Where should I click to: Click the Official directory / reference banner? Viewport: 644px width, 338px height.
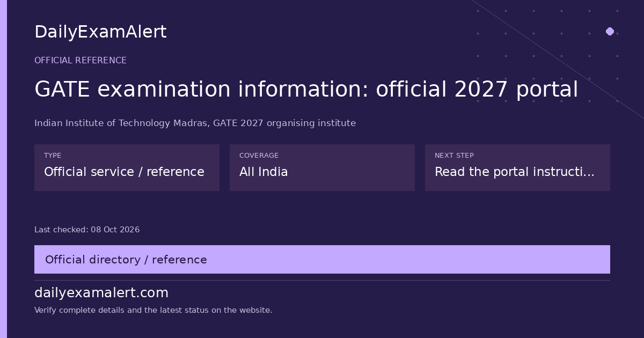322,260
